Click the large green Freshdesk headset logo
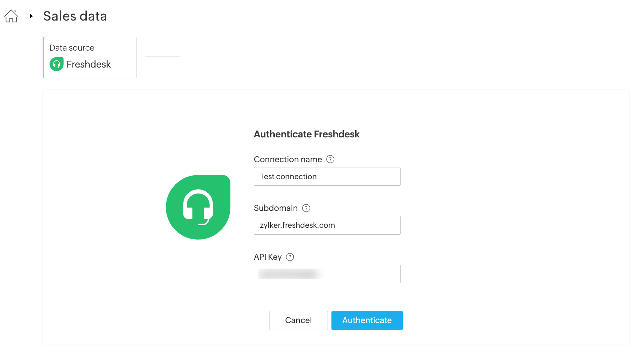Viewport: 644px width, 359px height. (198, 207)
